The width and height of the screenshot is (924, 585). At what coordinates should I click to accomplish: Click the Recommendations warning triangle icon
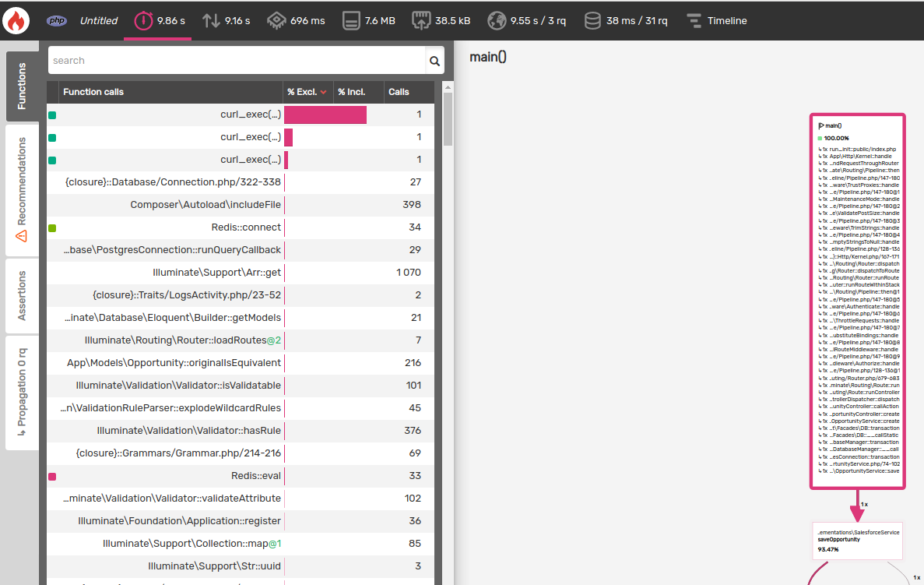(x=22, y=236)
